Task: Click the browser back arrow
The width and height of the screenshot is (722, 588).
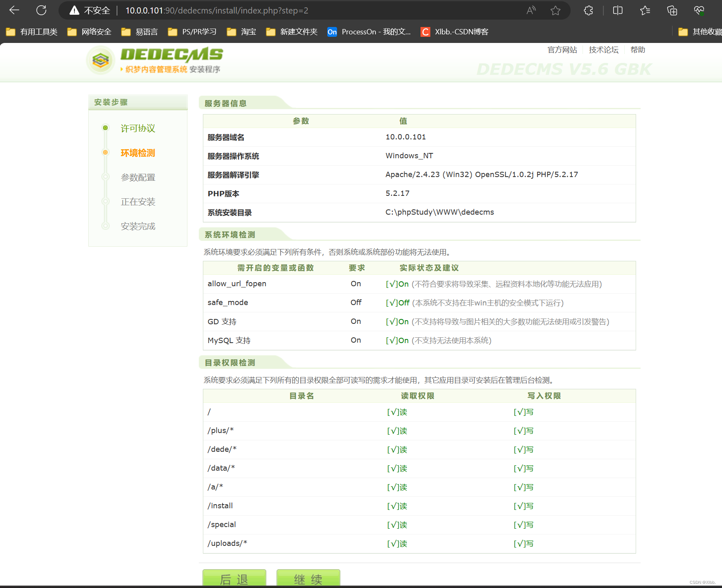Action: tap(14, 10)
